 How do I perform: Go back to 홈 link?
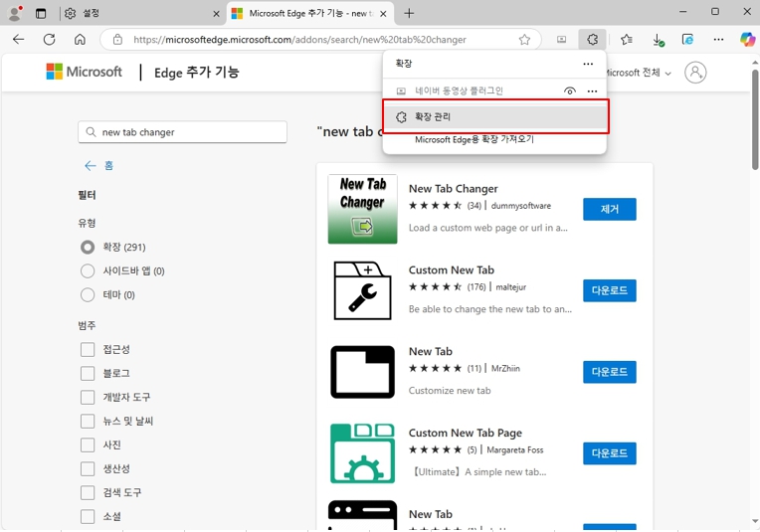pos(99,166)
